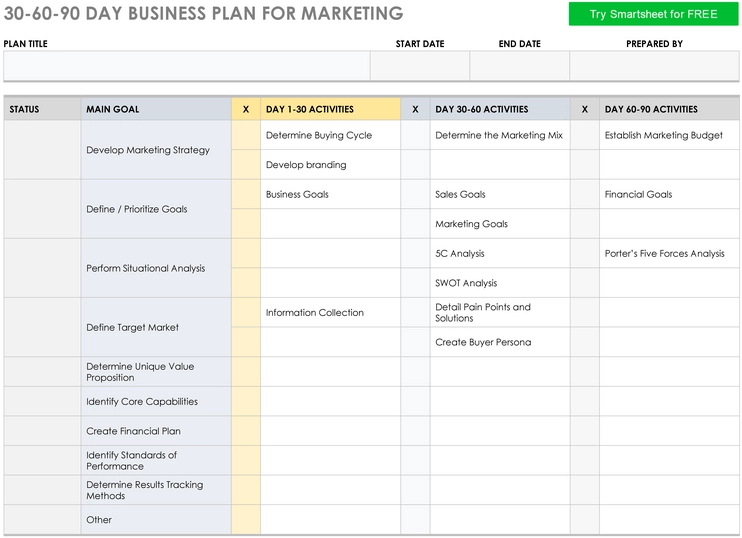Select the Create Buyer Persona cell
The height and width of the screenshot is (538, 742).
point(500,342)
